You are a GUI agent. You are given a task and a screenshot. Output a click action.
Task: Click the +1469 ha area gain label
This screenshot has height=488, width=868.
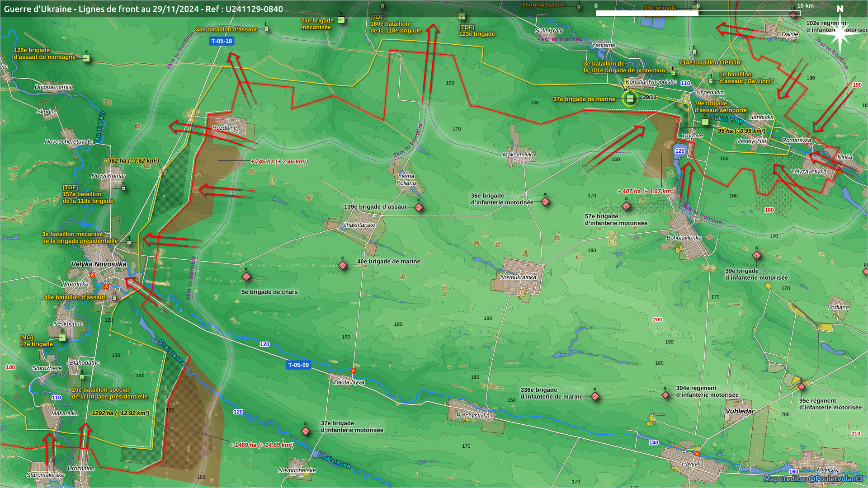coord(262,445)
